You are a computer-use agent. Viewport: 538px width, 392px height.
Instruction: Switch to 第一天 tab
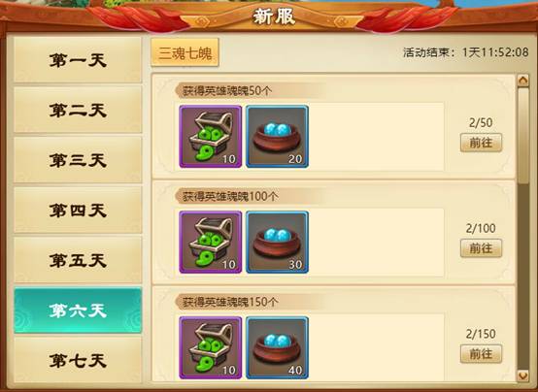tap(78, 60)
